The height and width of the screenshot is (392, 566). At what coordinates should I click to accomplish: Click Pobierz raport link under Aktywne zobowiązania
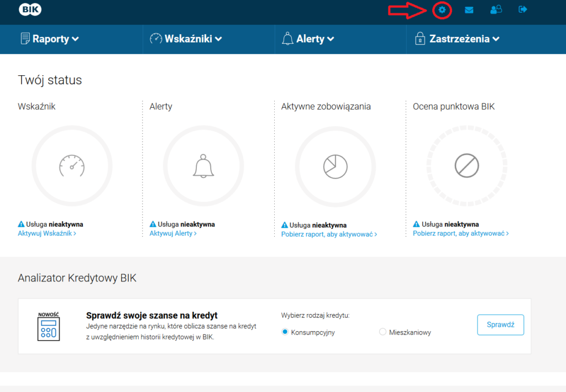coord(329,234)
